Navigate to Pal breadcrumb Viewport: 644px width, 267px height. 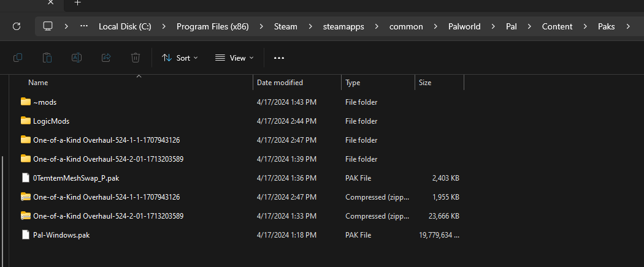[512, 27]
